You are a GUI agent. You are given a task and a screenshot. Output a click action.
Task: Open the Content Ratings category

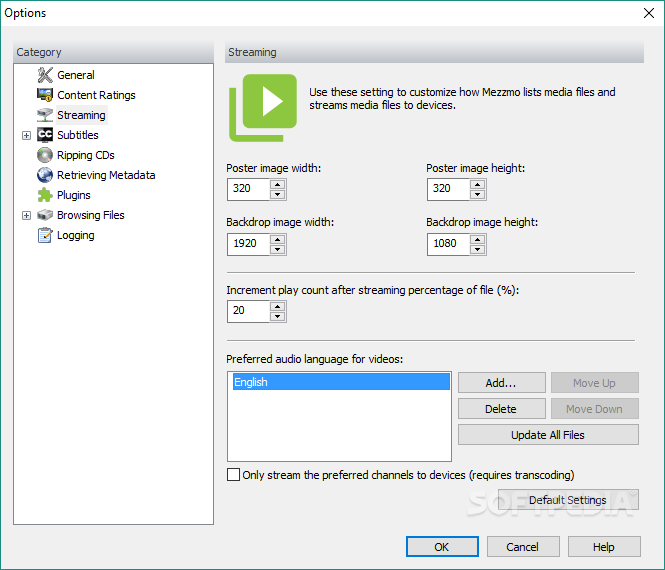96,95
